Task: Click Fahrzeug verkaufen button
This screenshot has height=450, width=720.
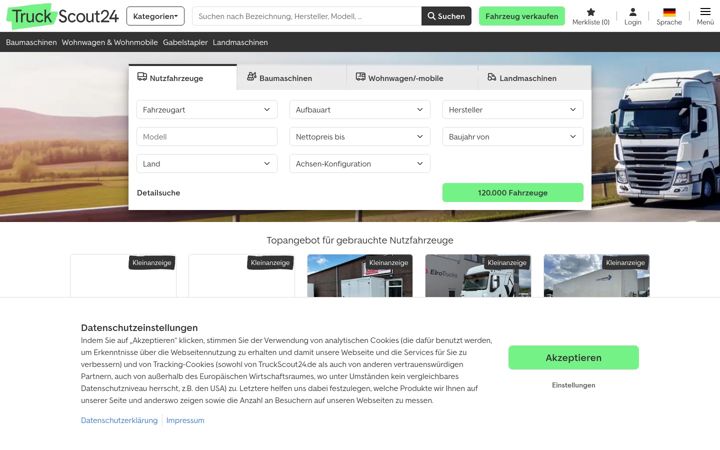Action: point(522,16)
